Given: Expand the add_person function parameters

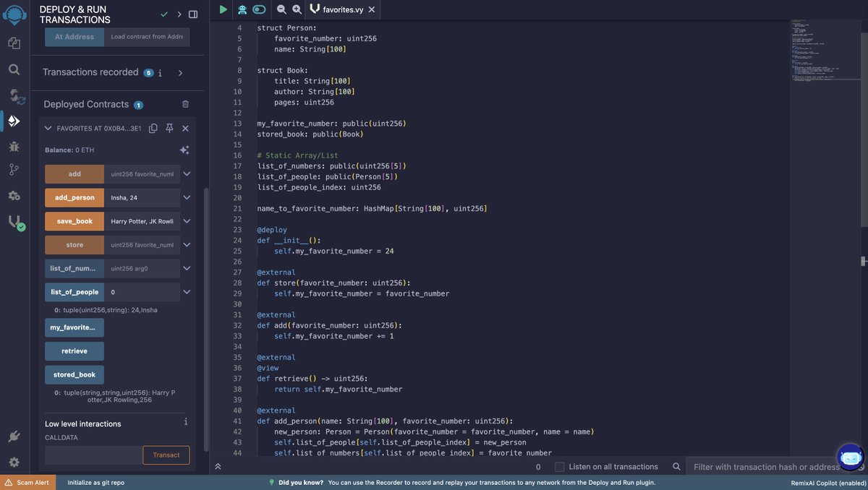Looking at the screenshot, I should 187,197.
